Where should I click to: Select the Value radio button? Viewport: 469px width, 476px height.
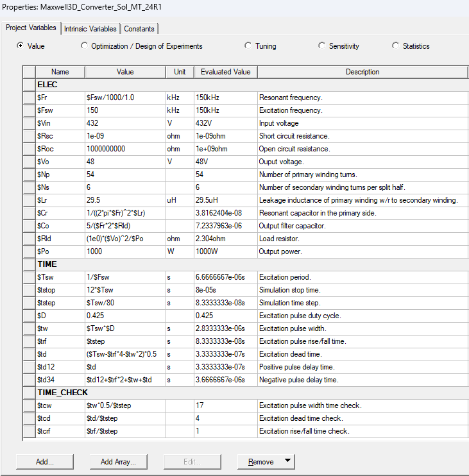[x=20, y=46]
